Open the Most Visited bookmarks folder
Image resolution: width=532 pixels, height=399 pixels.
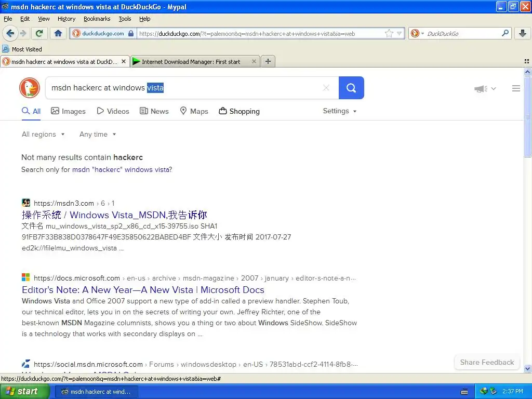tap(22, 49)
